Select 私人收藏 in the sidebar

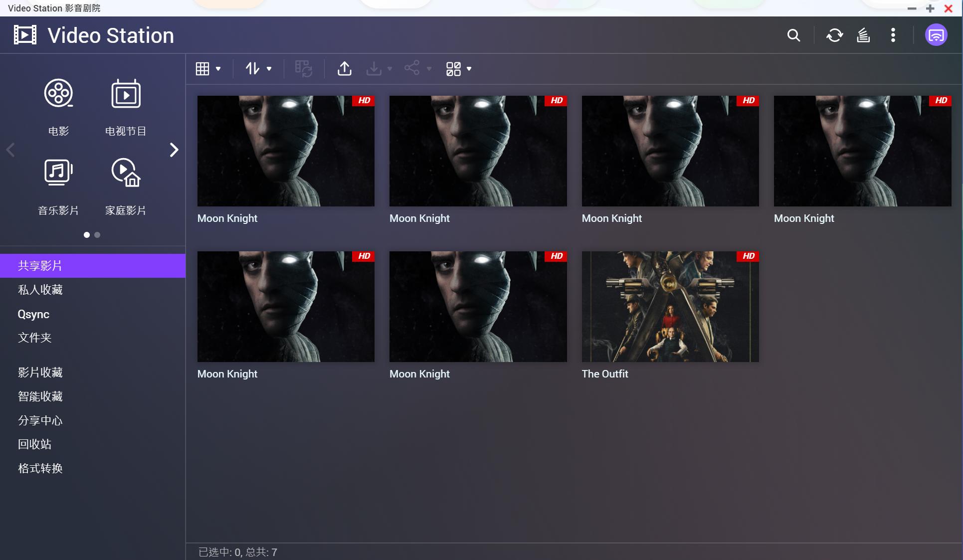[x=40, y=290]
